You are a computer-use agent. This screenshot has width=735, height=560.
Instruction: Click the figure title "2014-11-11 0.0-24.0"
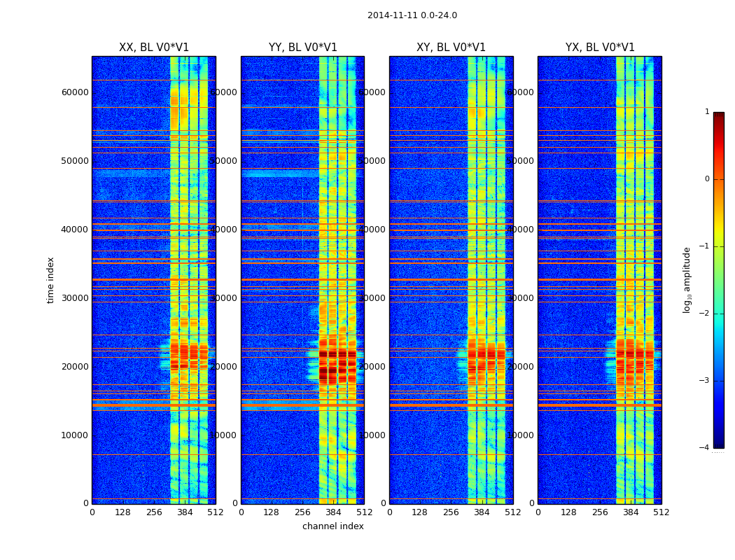click(x=412, y=15)
